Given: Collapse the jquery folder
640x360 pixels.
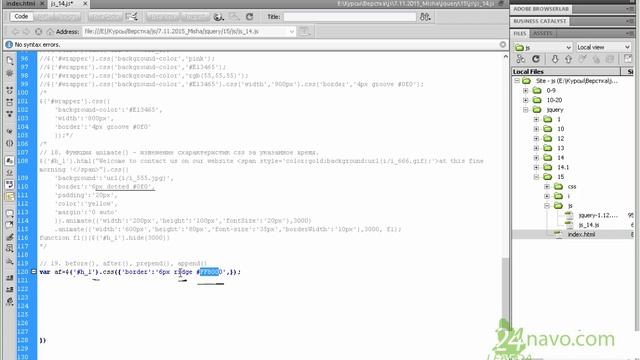Looking at the screenshot, I should click(x=526, y=110).
